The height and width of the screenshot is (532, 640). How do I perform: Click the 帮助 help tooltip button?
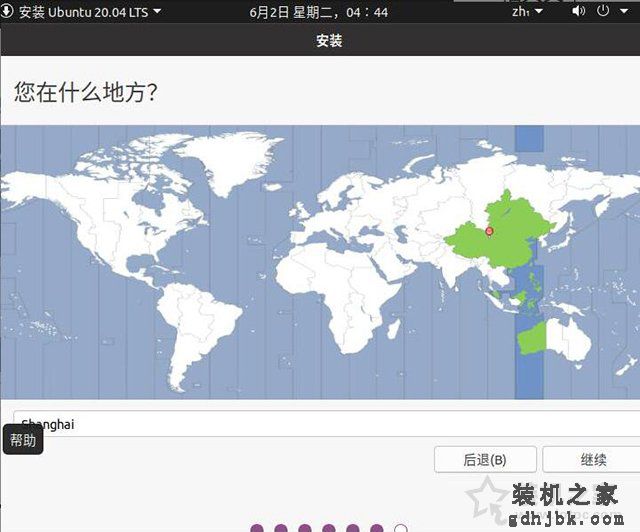23,440
